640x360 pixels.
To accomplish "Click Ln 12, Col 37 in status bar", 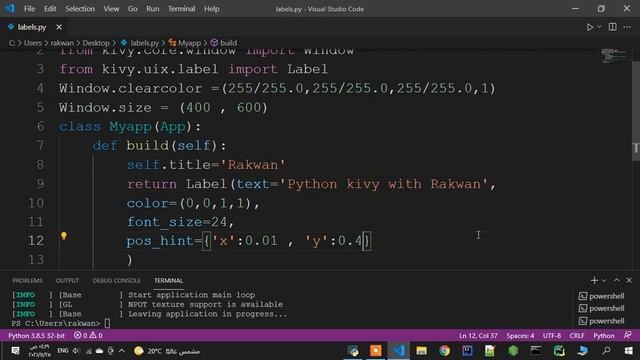I will (x=478, y=336).
